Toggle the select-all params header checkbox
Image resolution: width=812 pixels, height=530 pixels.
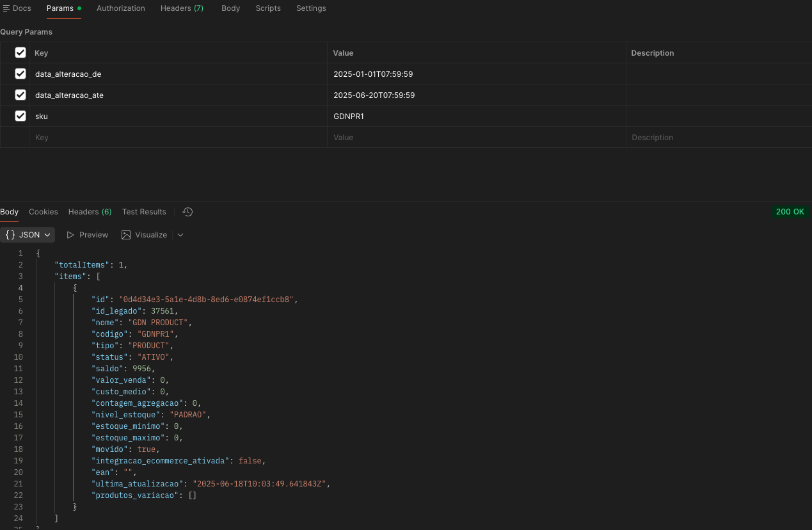pos(20,52)
